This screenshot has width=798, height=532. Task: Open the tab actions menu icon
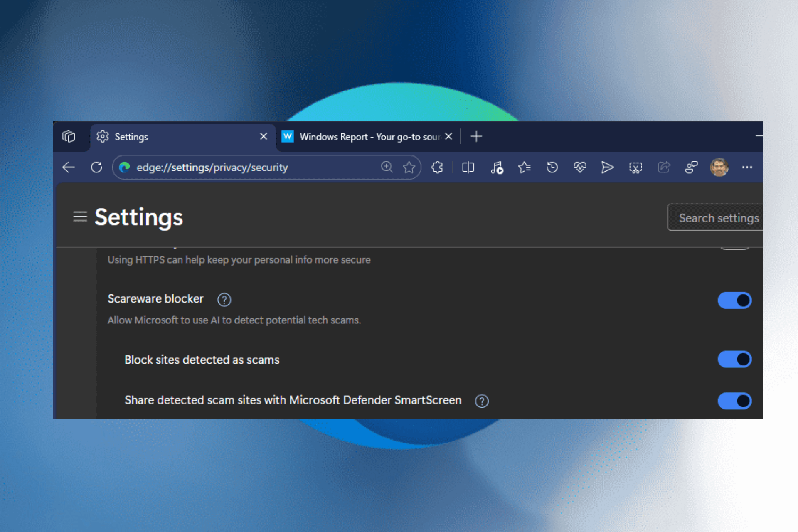pyautogui.click(x=69, y=136)
